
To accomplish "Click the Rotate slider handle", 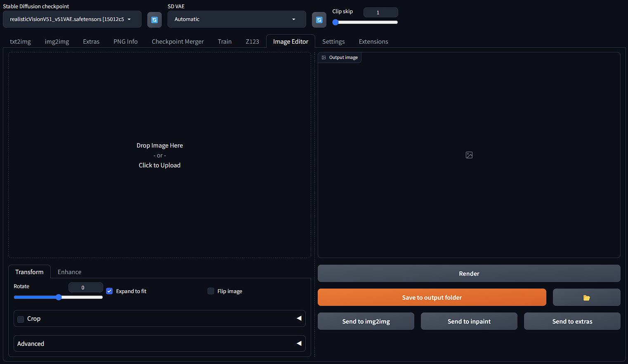I will pos(59,297).
